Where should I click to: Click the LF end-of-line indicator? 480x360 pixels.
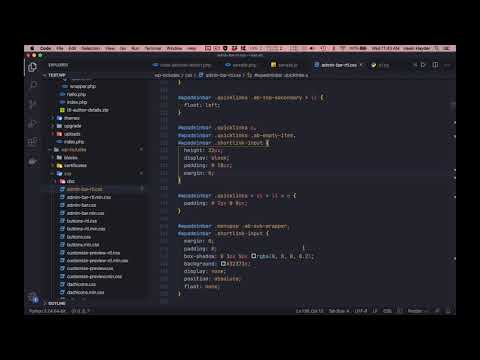click(x=375, y=311)
